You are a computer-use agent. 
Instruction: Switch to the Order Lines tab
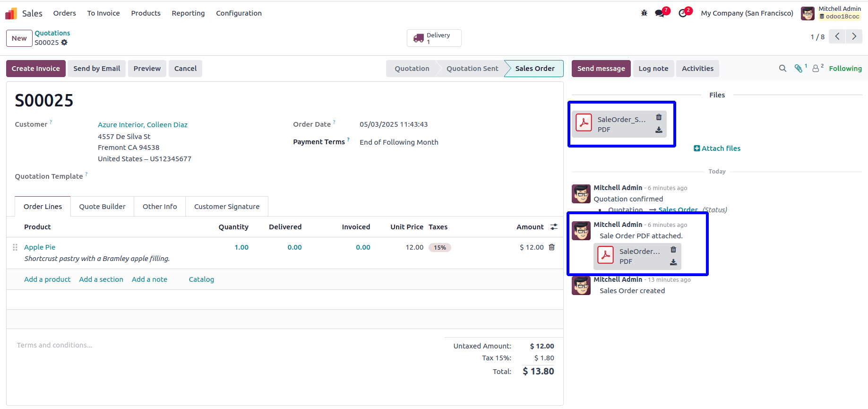pyautogui.click(x=43, y=207)
